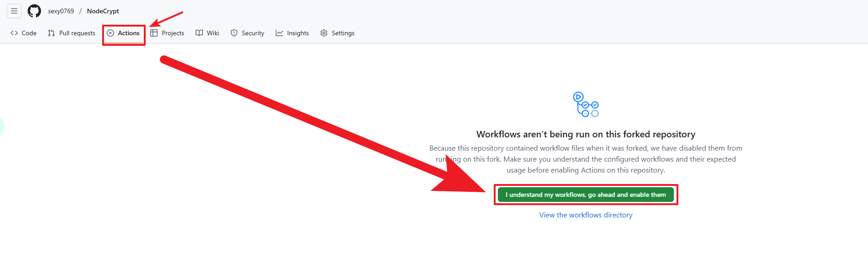Click the Insights graph icon

[x=279, y=33]
